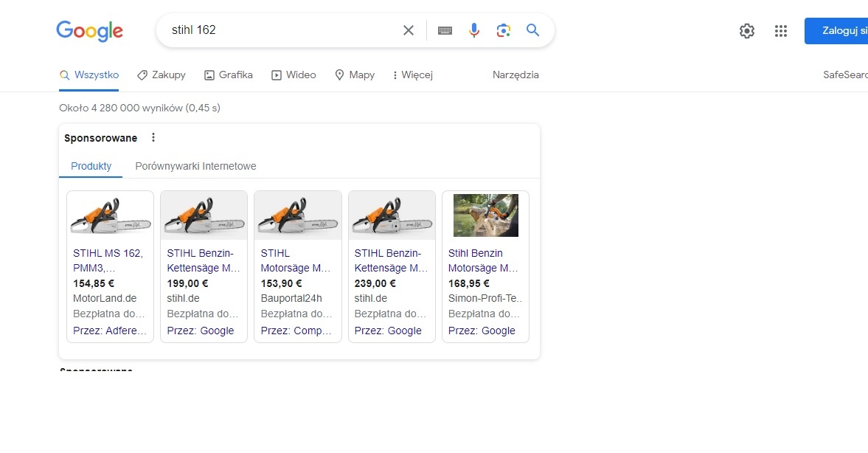The height and width of the screenshot is (453, 868).
Task: Clear the search box with X
Action: (x=409, y=30)
